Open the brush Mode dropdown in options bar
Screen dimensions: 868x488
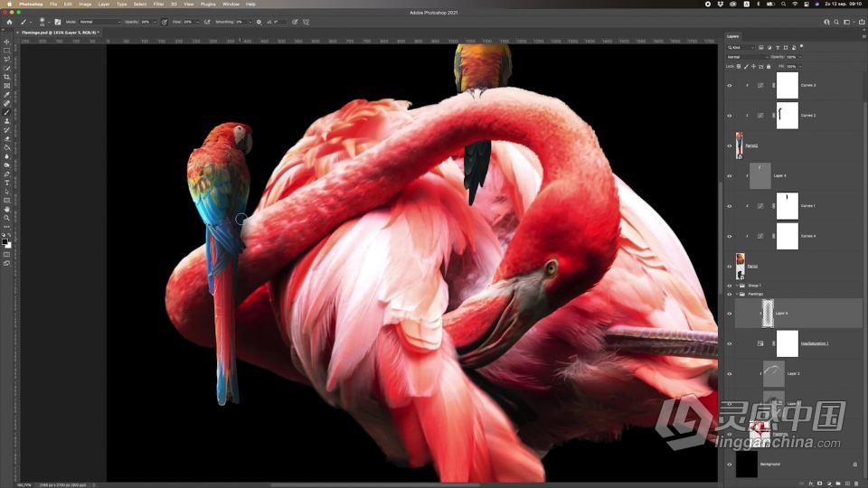point(99,22)
